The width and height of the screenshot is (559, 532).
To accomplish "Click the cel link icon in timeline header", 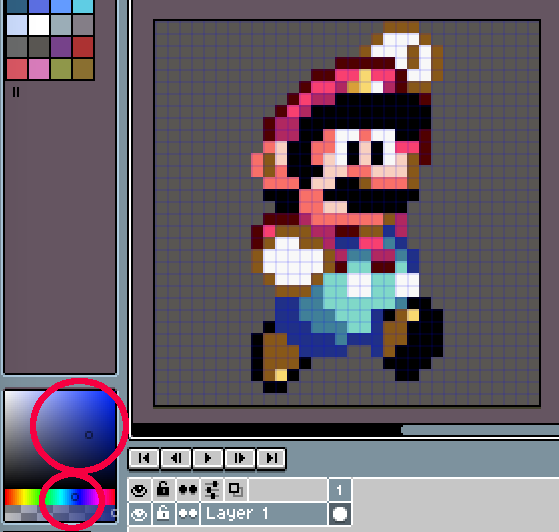I will click(x=236, y=490).
